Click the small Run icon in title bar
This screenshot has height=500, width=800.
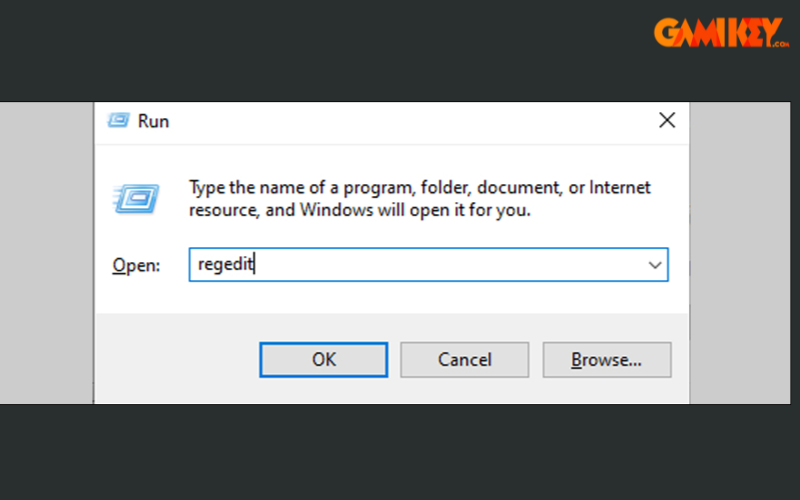[x=118, y=121]
